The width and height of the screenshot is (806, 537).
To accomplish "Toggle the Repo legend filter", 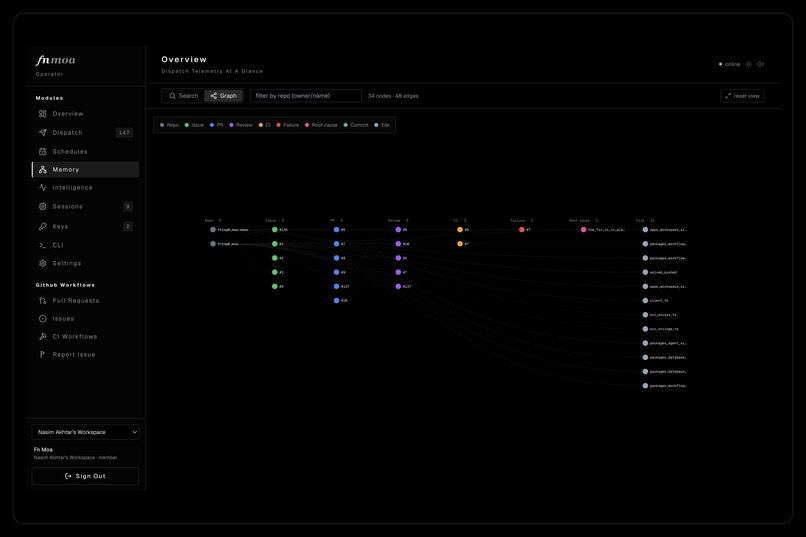I will tap(169, 125).
